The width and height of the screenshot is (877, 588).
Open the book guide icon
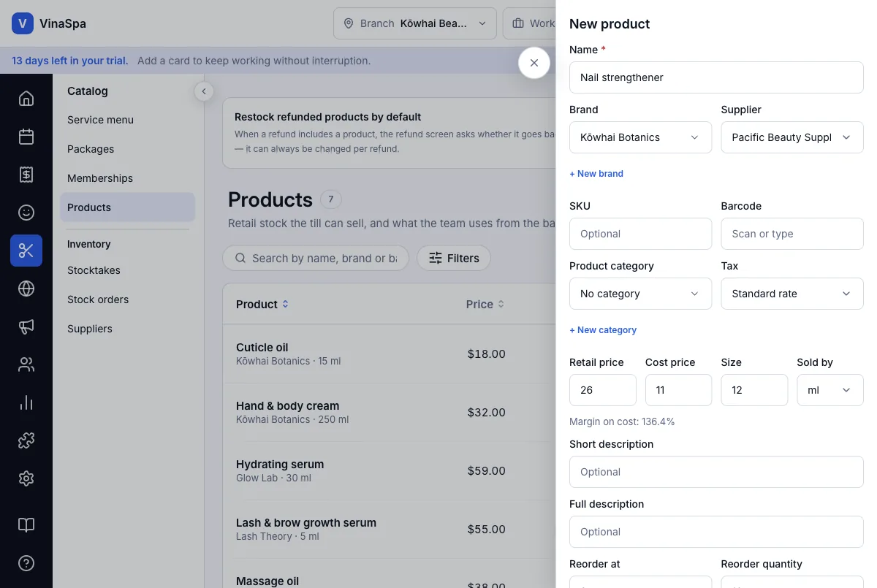point(26,525)
